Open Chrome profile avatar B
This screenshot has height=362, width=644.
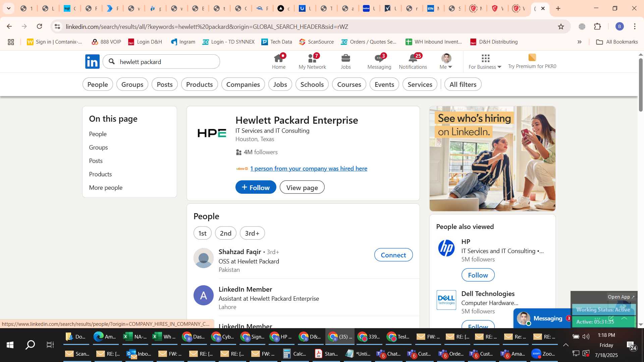[x=620, y=26]
